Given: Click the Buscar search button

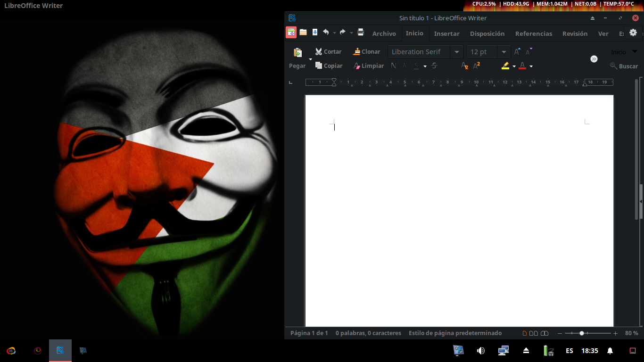Looking at the screenshot, I should (624, 66).
